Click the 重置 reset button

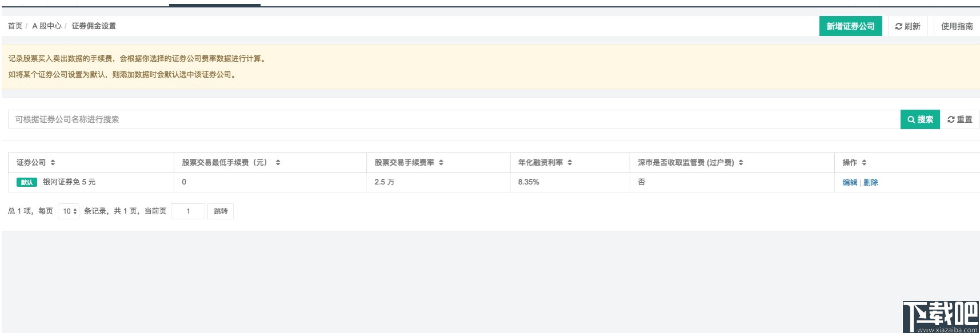(x=960, y=119)
